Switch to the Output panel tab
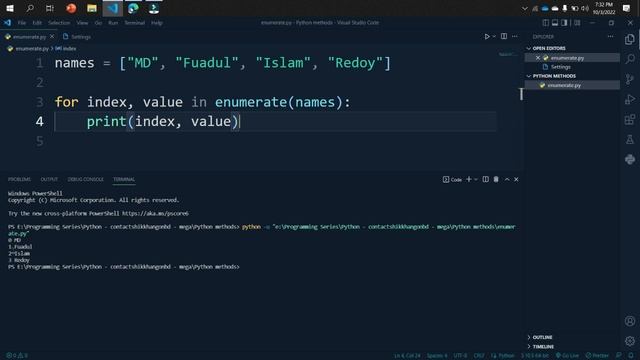Image resolution: width=640 pixels, height=360 pixels. [49, 179]
